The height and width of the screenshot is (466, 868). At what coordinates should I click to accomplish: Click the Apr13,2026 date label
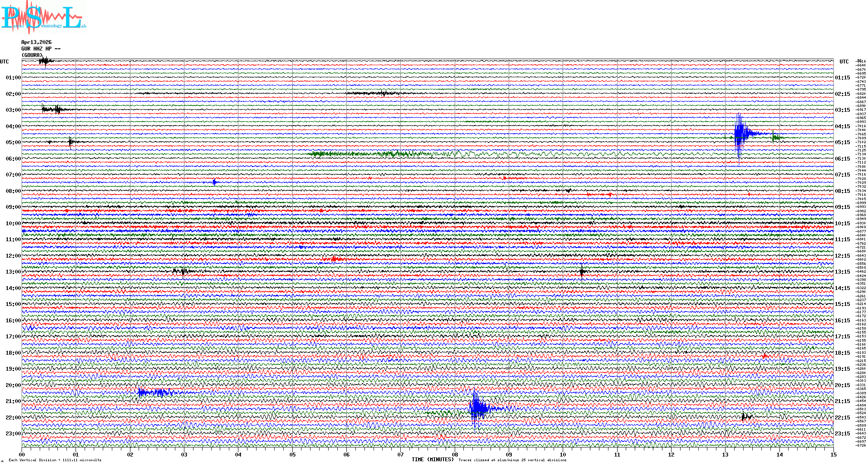pyautogui.click(x=36, y=42)
